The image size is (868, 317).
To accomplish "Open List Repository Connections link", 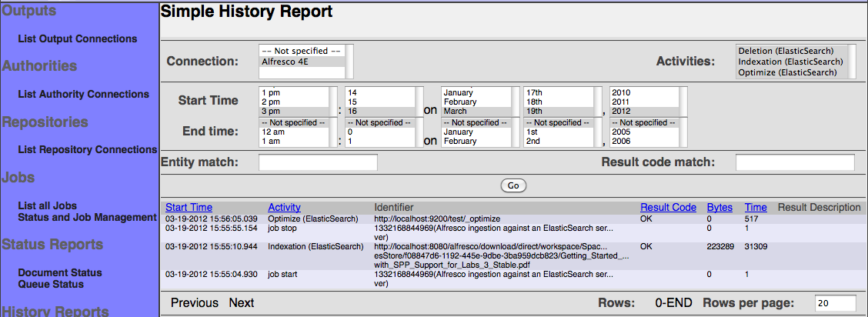I will click(x=87, y=149).
